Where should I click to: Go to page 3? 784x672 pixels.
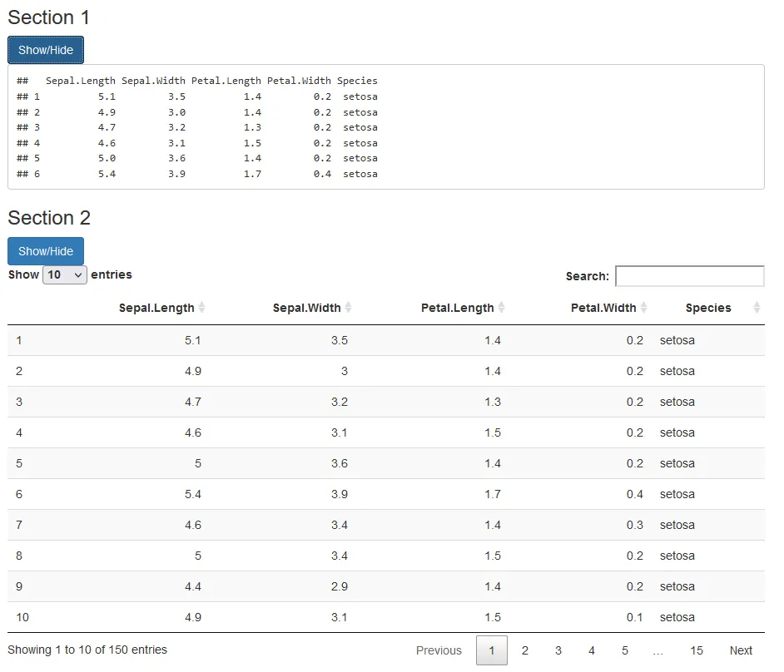click(x=558, y=650)
